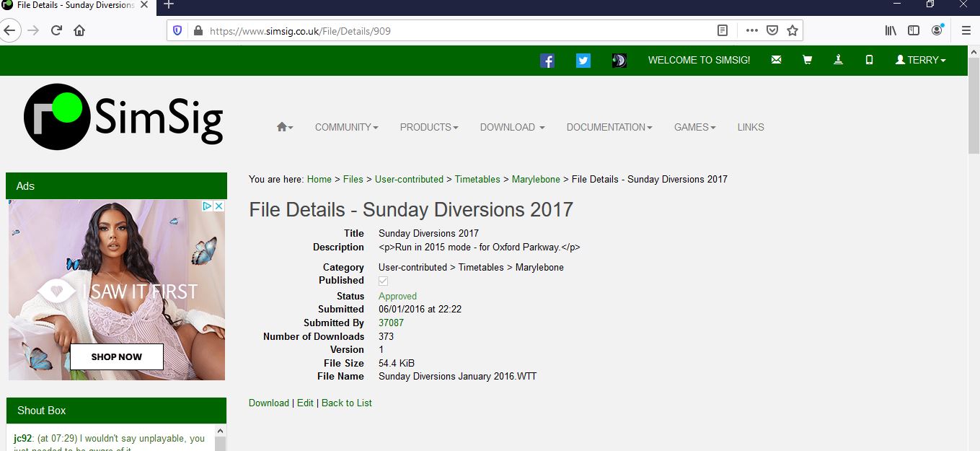Close the advertisement with the X
The width and height of the screenshot is (980, 451).
pos(219,206)
